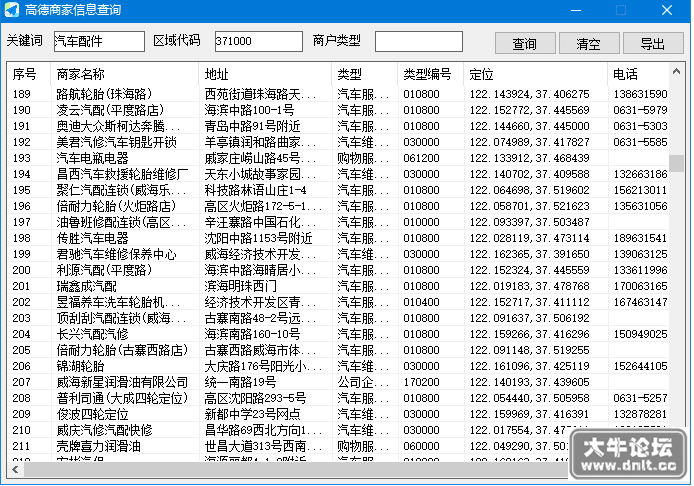Select row 瑞鑫成汽配
The width and height of the screenshot is (694, 486).
338,286
